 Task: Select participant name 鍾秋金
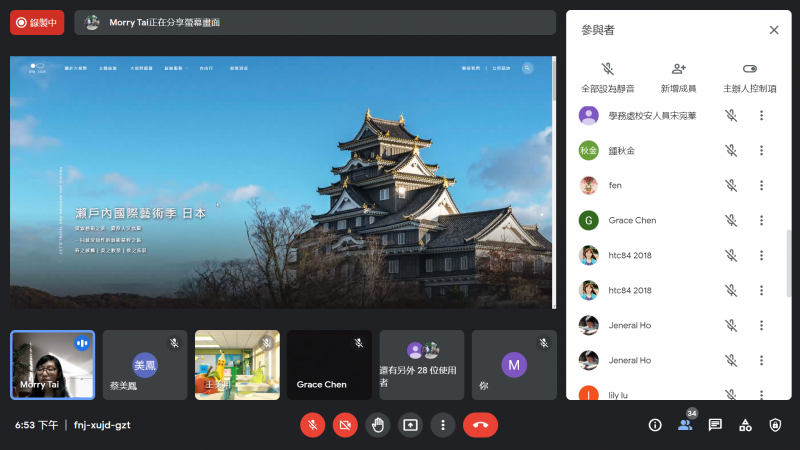tap(621, 151)
